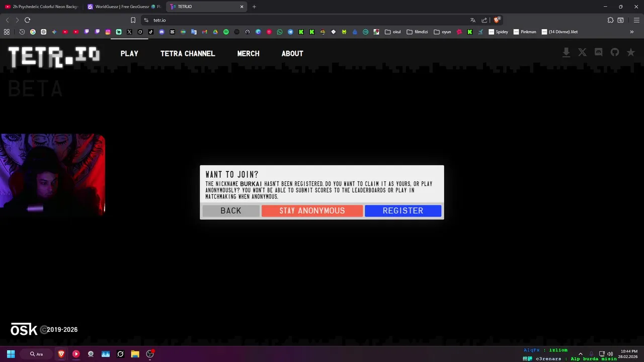Open the GitHub icon in the site header
Image resolution: width=644 pixels, height=362 pixels.
click(x=614, y=52)
